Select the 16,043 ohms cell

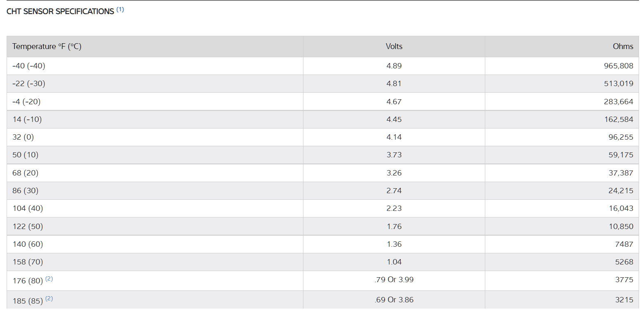(x=620, y=208)
